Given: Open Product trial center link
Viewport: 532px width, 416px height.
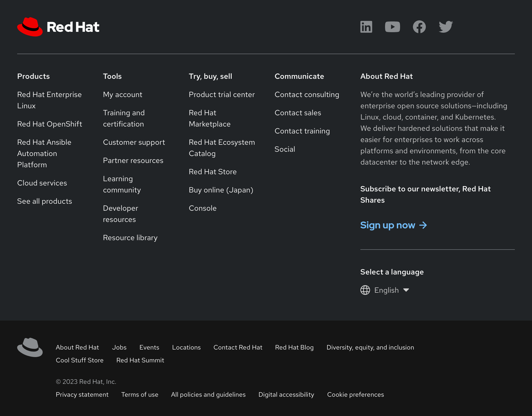Looking at the screenshot, I should 222,94.
